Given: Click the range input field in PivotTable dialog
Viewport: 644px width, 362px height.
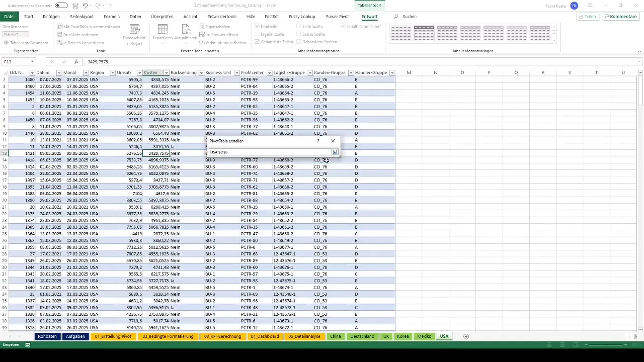Looking at the screenshot, I should pyautogui.click(x=270, y=152).
